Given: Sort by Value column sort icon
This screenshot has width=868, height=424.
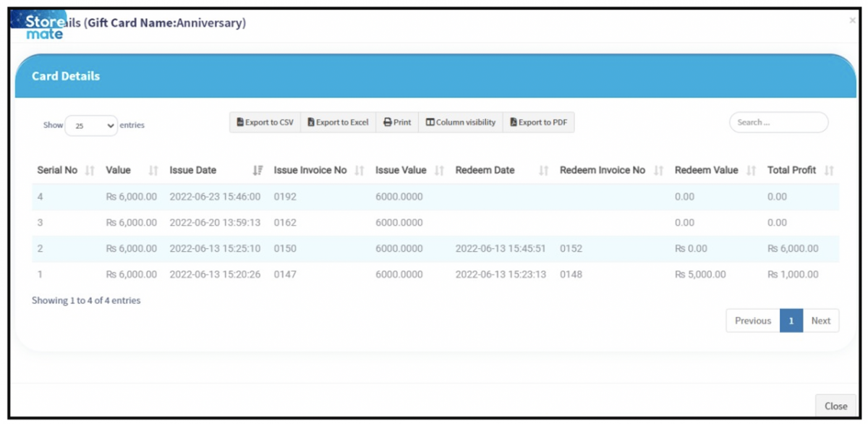Looking at the screenshot, I should pos(153,171).
